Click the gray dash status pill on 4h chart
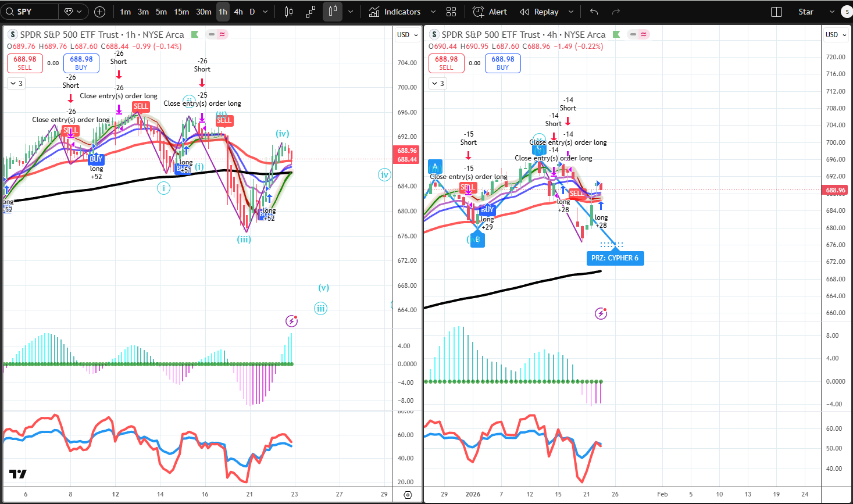This screenshot has height=504, width=853. point(633,34)
